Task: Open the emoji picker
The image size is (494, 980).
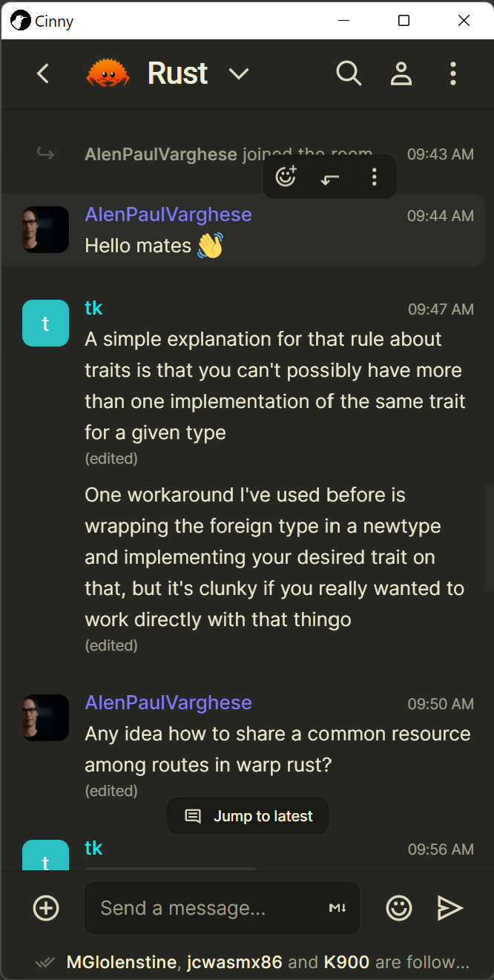Action: tap(399, 908)
